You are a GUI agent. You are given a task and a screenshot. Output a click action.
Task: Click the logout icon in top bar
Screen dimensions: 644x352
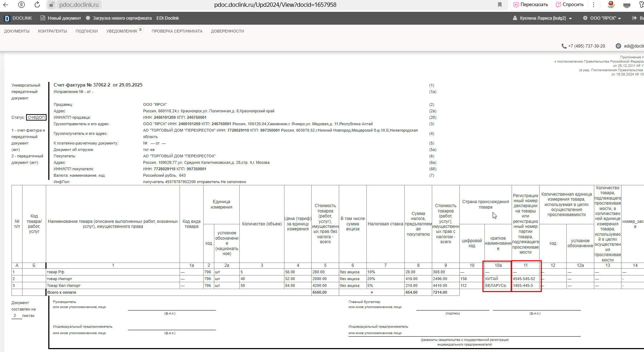tap(634, 18)
